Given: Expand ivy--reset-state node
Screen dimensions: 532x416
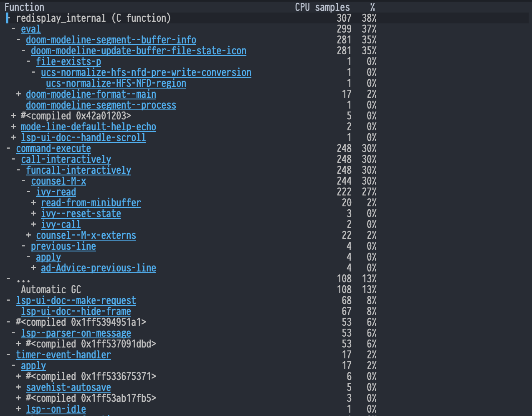Looking at the screenshot, I should point(33,213).
